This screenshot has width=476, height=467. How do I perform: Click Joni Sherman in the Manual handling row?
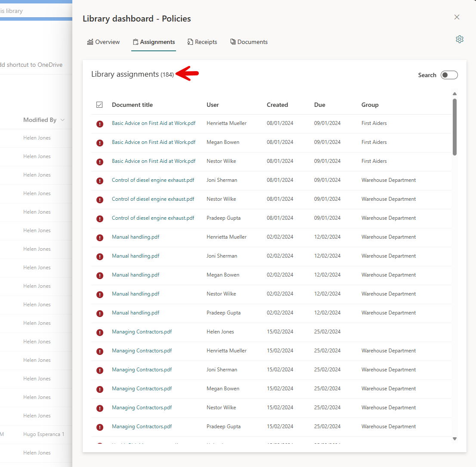pos(222,256)
